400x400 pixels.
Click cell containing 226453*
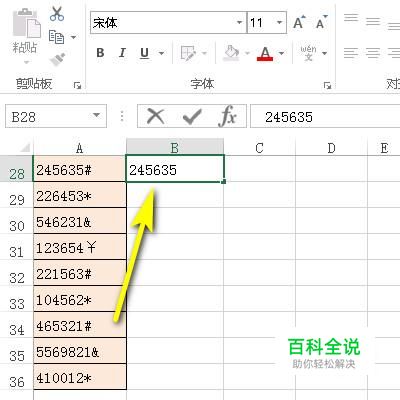click(x=80, y=195)
